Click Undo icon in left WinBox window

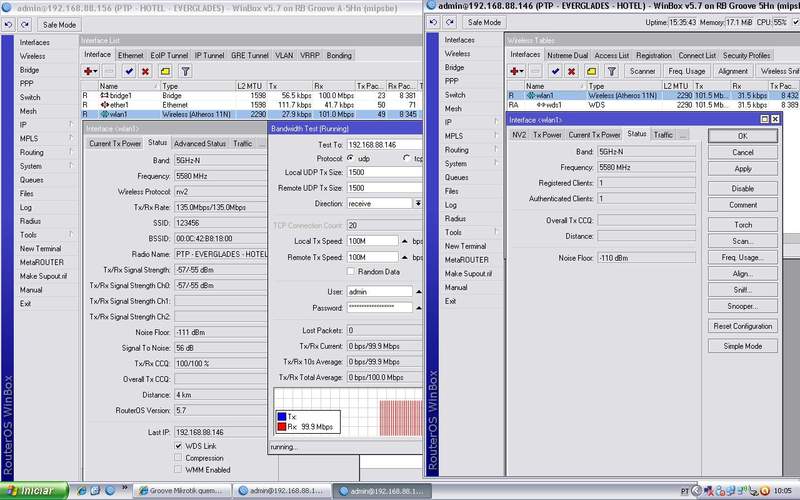[x=8, y=24]
